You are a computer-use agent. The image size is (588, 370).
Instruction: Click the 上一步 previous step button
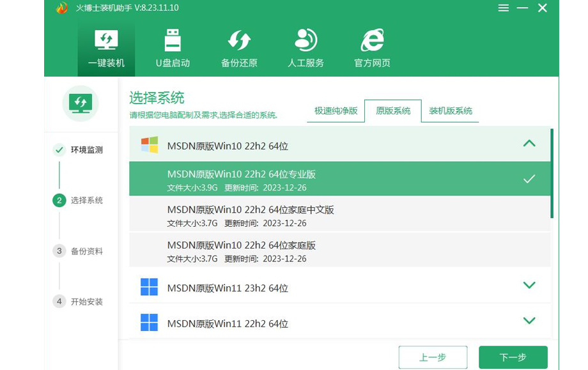[x=433, y=357]
